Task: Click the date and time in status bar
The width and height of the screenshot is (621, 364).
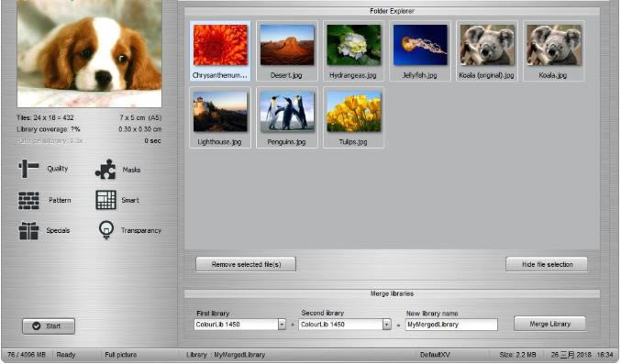Action: coord(582,355)
